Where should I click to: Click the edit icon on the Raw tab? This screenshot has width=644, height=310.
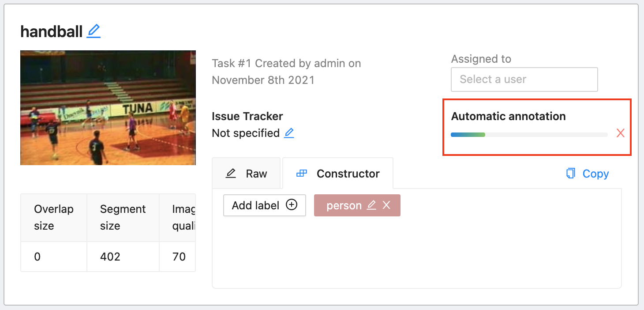click(231, 174)
